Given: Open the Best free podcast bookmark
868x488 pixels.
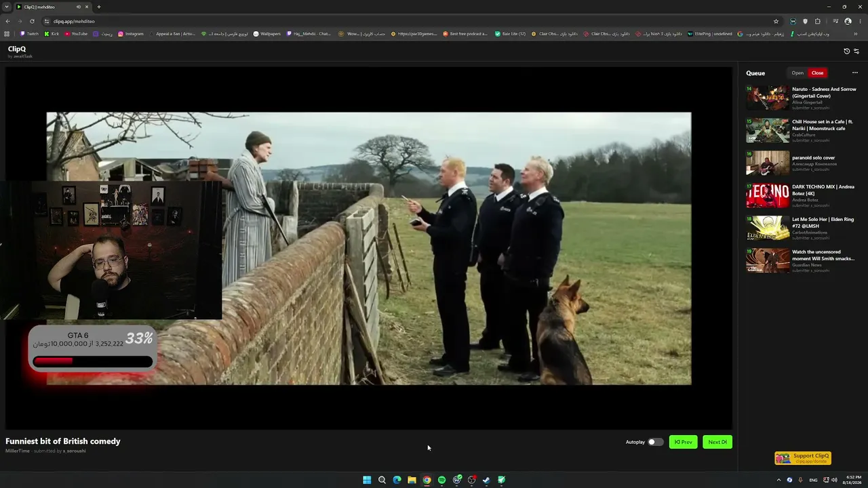Looking at the screenshot, I should coord(465,34).
